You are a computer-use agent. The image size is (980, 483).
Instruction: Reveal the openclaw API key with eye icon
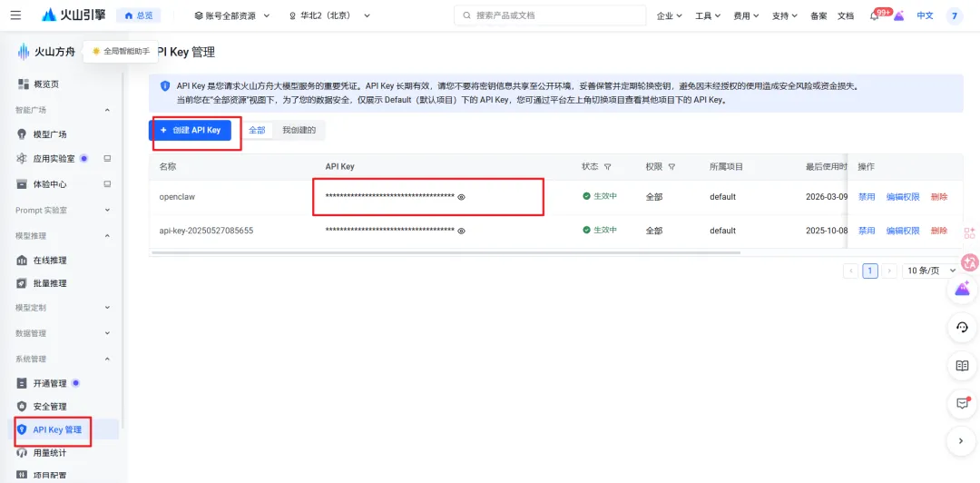[461, 196]
